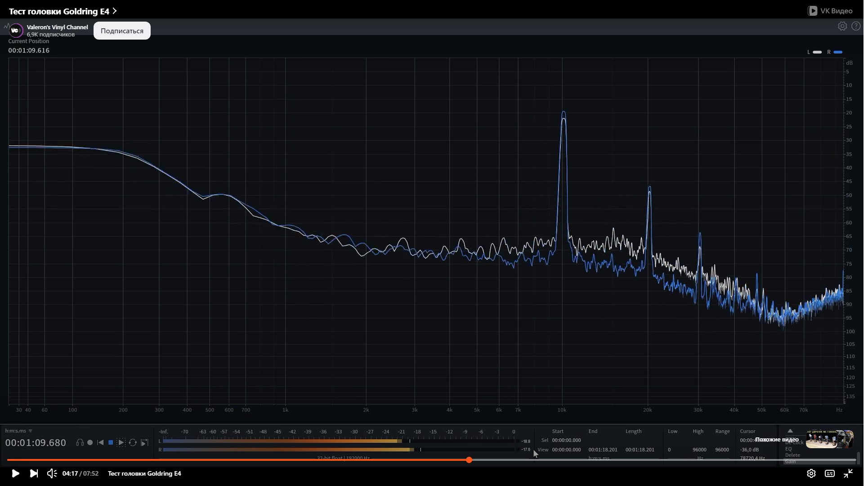Screen dimensions: 868x486
Task: Click the Подписаться subscribe button
Action: 122,31
